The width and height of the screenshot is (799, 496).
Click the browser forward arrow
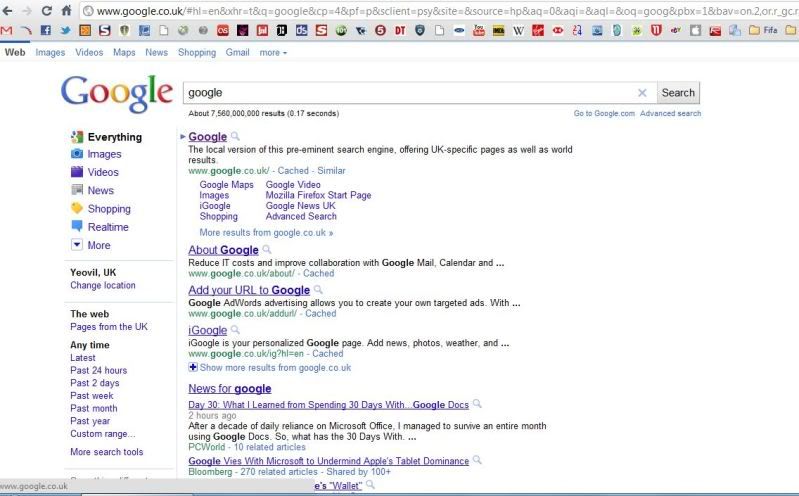point(27,10)
